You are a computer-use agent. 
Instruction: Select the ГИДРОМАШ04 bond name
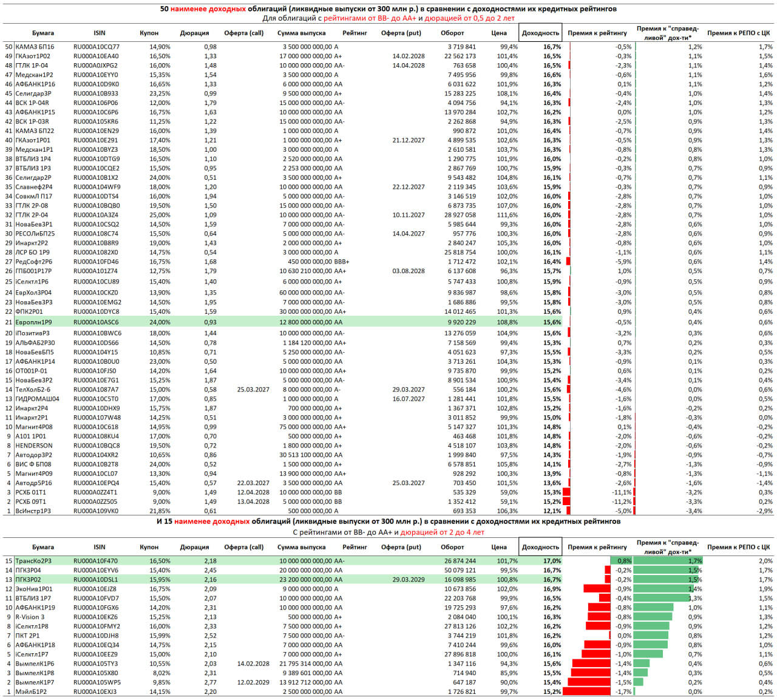point(37,399)
